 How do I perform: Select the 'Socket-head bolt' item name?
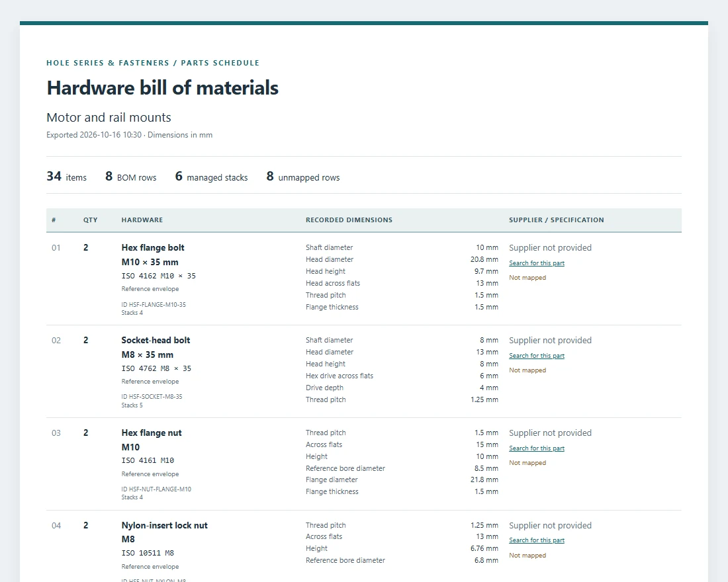156,340
